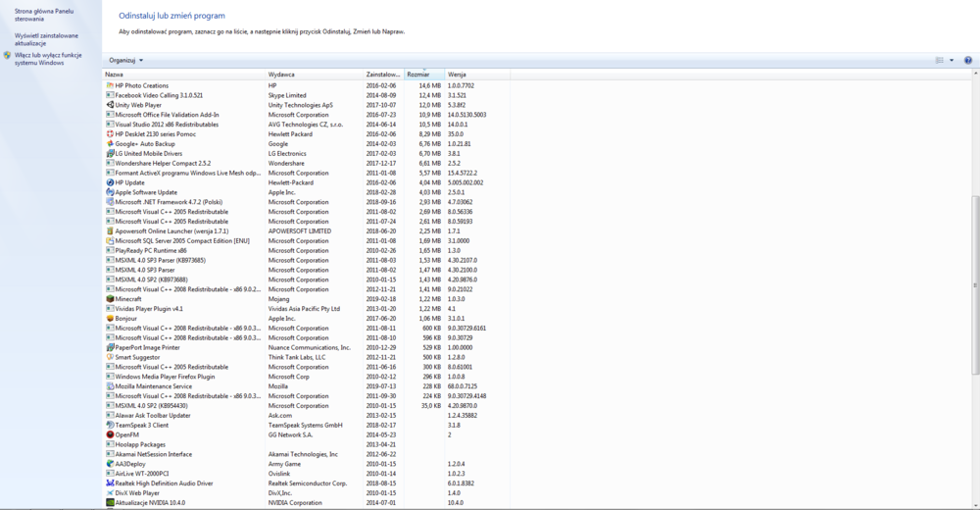Select Hoolapp Packages row
The height and width of the screenshot is (510, 980).
tap(306, 444)
